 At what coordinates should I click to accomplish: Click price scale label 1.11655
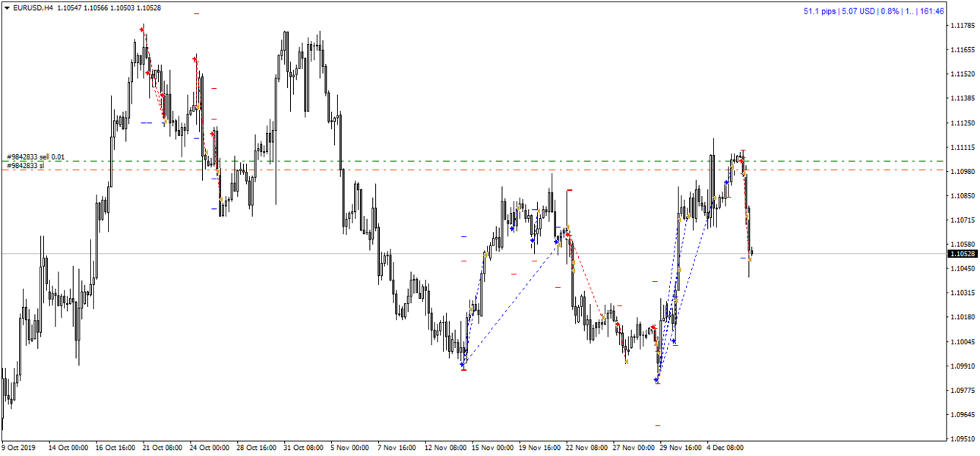(x=962, y=49)
